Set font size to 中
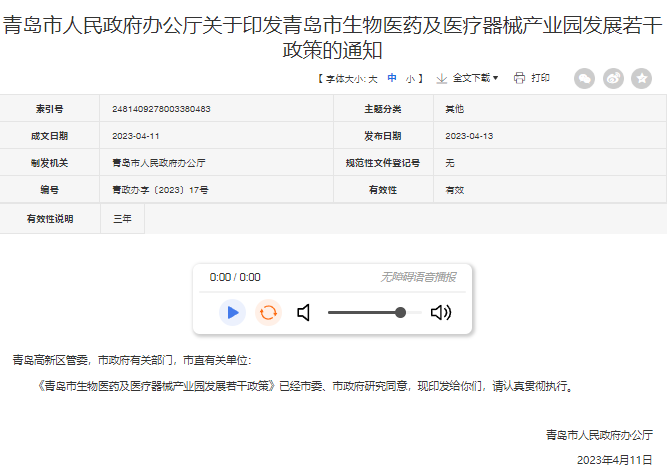This screenshot has height=474, width=667. [x=392, y=78]
